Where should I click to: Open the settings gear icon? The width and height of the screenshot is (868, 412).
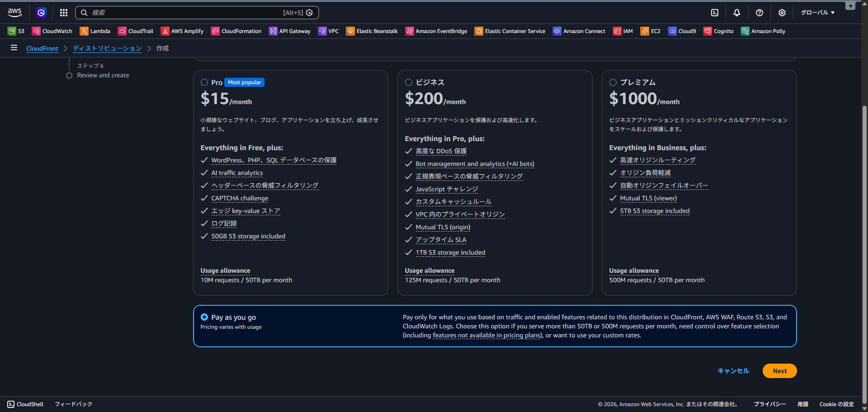pos(782,13)
